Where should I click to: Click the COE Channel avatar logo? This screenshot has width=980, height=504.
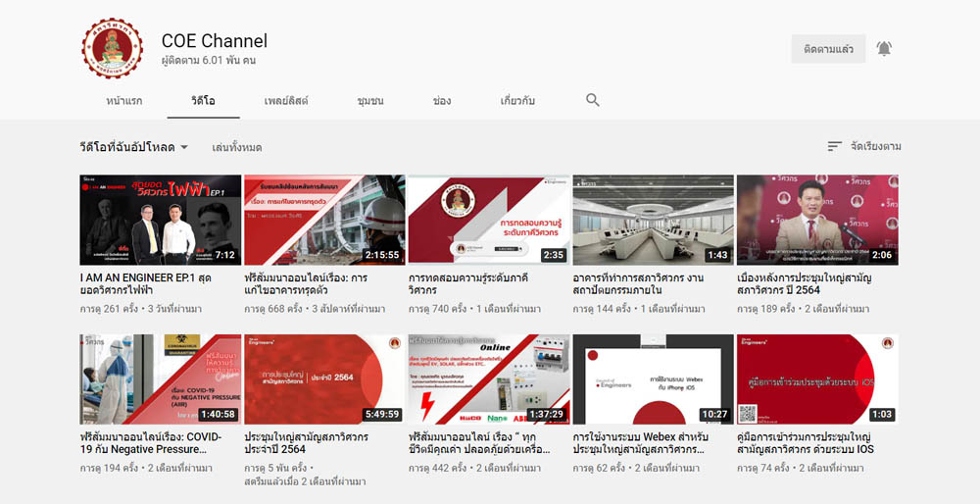tap(114, 48)
